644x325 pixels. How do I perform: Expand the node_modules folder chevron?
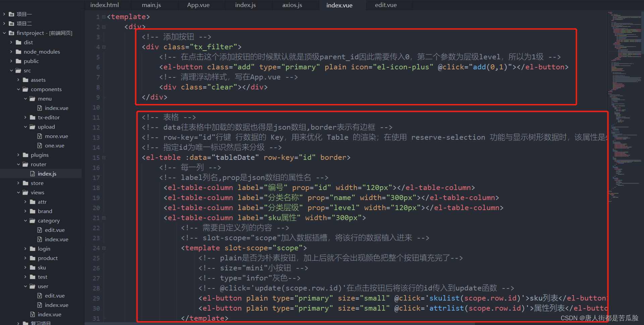tap(11, 52)
